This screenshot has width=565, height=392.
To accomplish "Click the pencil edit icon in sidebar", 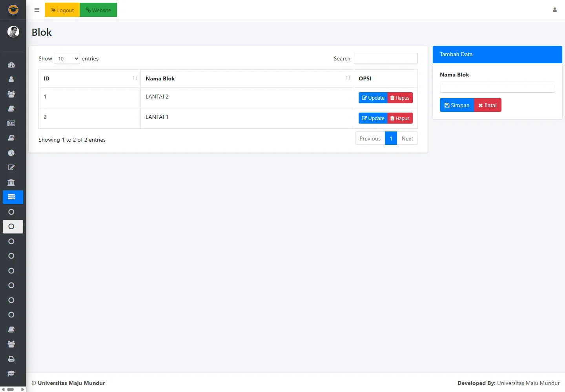I will pyautogui.click(x=11, y=168).
